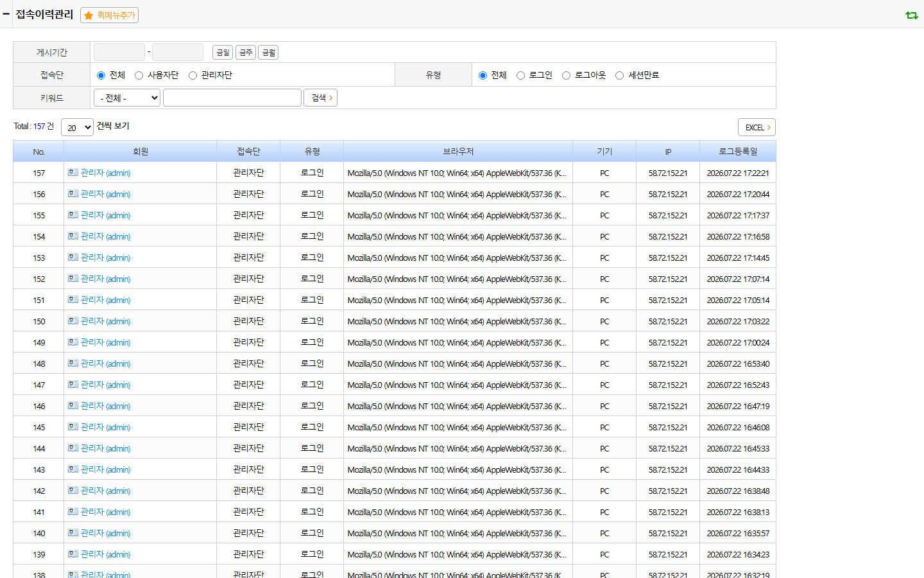Image resolution: width=924 pixels, height=578 pixels.
Task: Click the keyword text input field
Action: (232, 98)
